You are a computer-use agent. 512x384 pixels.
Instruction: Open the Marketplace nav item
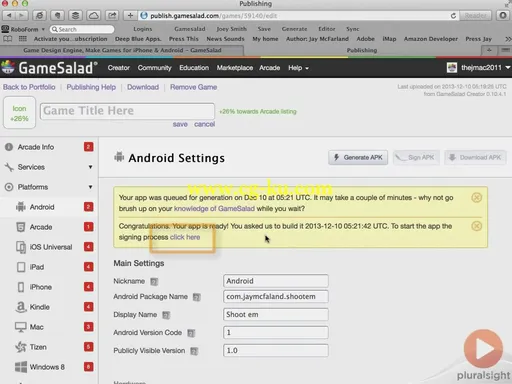point(235,68)
